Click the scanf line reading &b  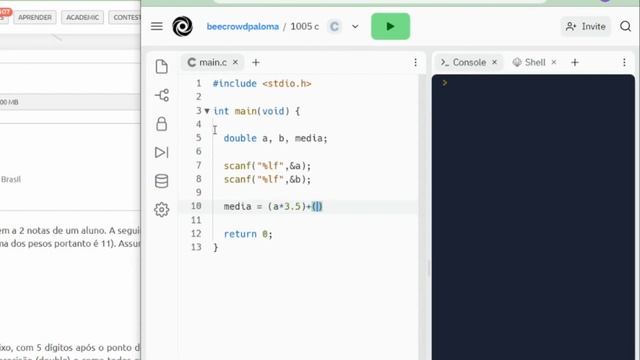[267, 179]
